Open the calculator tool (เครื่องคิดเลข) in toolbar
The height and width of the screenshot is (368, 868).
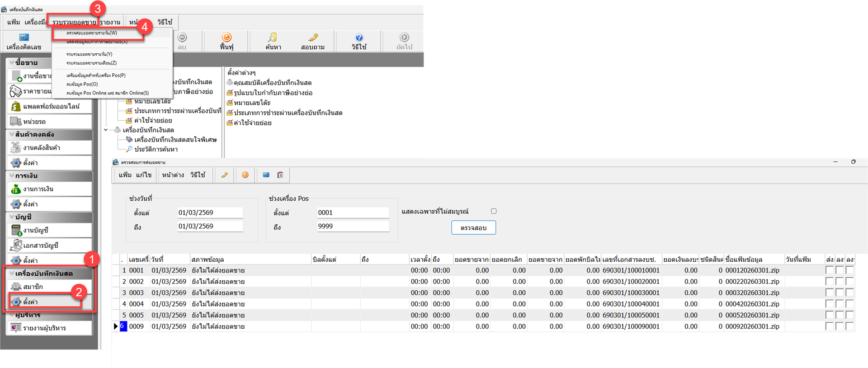click(24, 42)
